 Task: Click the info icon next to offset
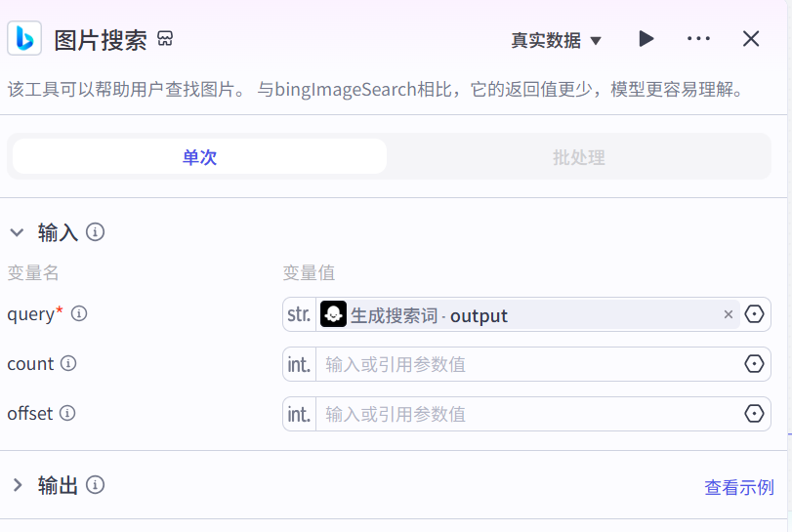tap(67, 413)
